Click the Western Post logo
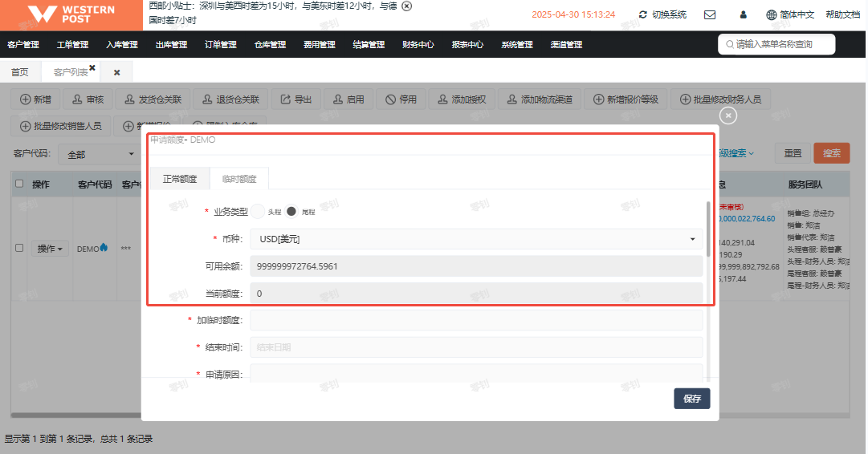Viewport: 868px width, 454px height. 71,14
